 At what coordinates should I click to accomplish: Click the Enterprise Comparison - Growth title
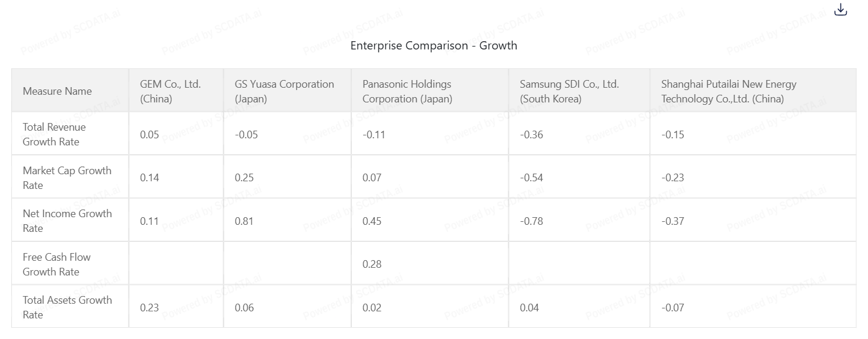[x=434, y=45]
